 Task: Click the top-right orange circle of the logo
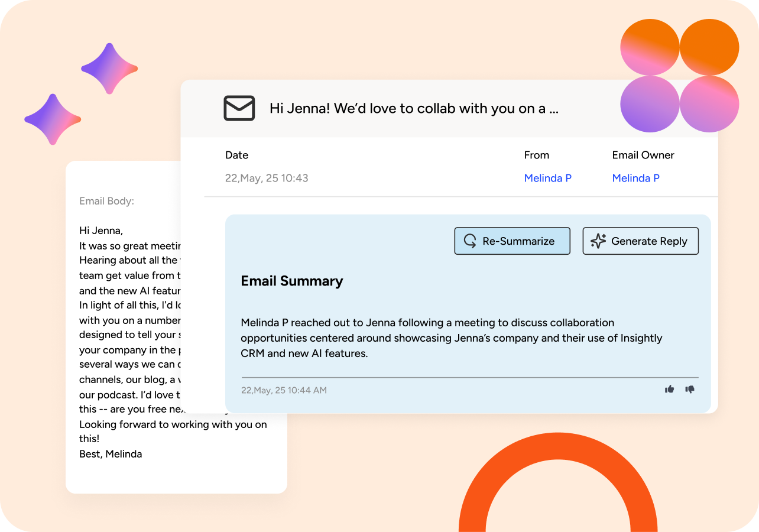click(x=709, y=47)
